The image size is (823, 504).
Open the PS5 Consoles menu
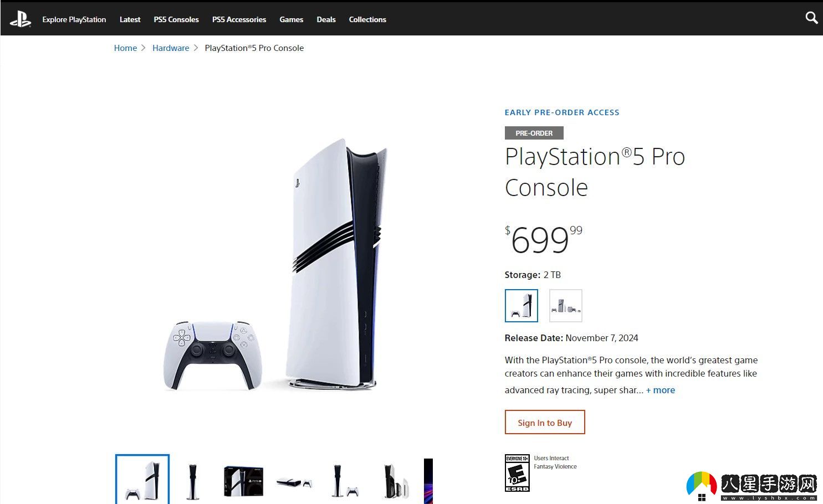click(176, 19)
